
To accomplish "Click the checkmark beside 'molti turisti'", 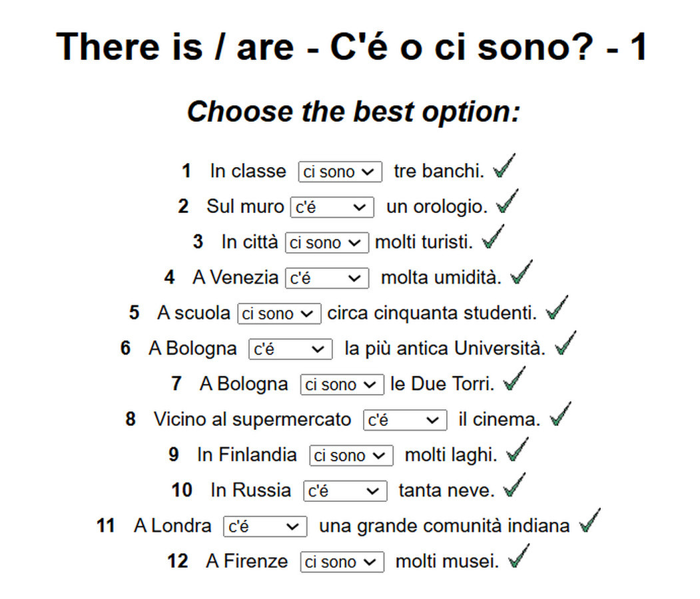I will [493, 238].
